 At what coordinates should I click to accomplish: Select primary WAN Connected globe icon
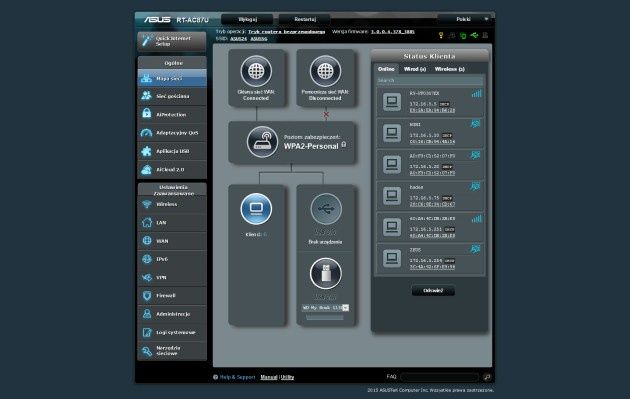(x=256, y=71)
